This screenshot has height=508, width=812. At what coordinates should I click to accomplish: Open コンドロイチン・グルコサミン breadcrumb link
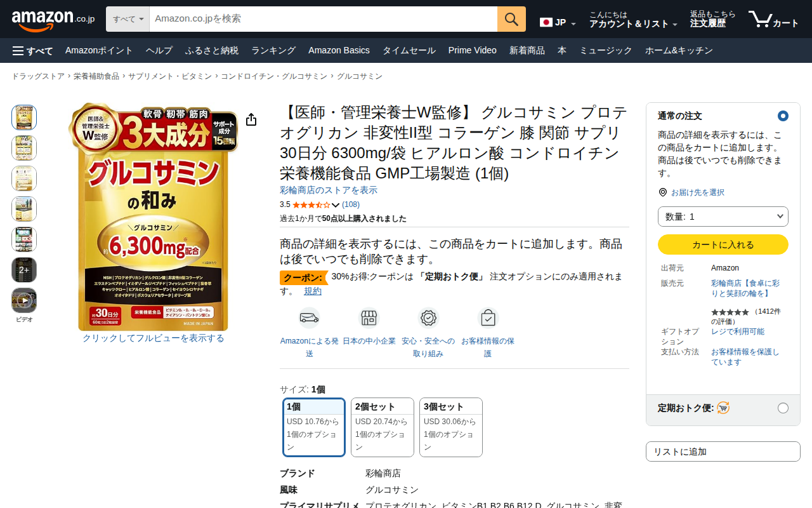274,76
